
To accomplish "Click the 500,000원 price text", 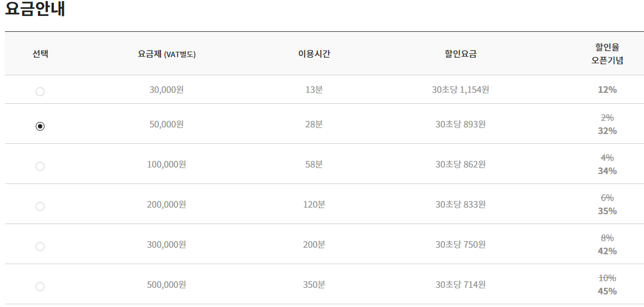I will (166, 284).
